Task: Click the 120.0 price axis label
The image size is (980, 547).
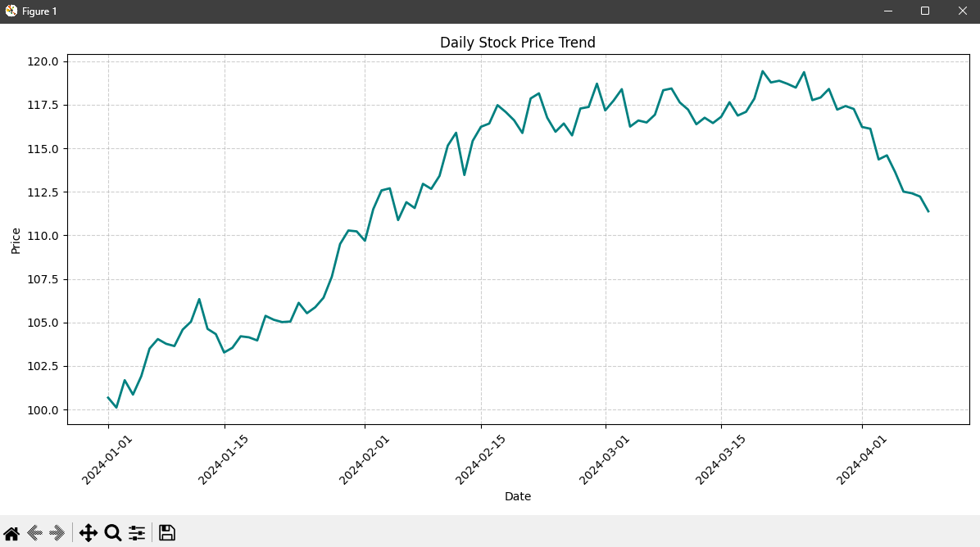Action: click(x=43, y=61)
